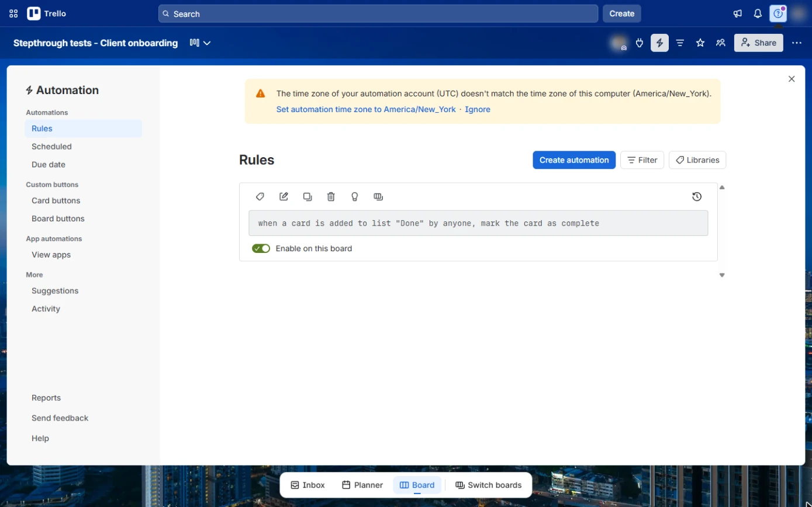Duplicate the Done list rule

307,197
